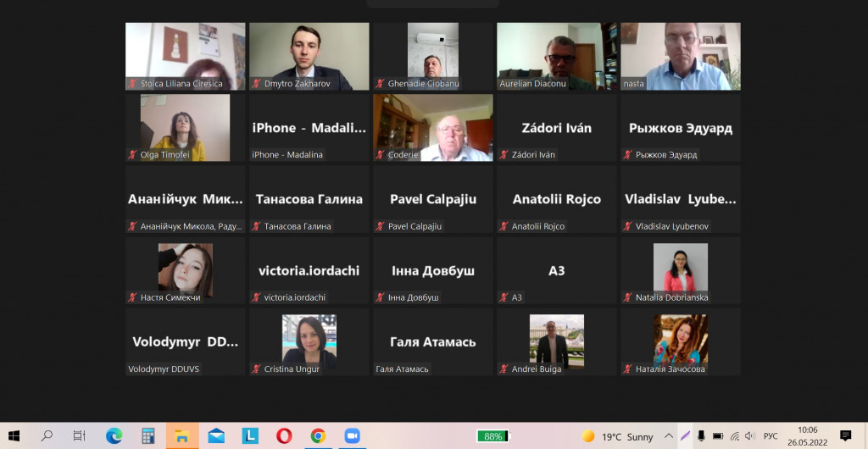Open the Zoom app in the taskbar
Viewport: 868px width, 449px height.
352,435
